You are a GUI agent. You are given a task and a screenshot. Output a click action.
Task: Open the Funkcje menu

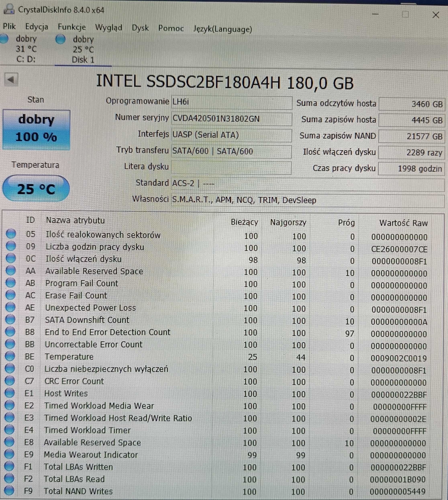(72, 27)
